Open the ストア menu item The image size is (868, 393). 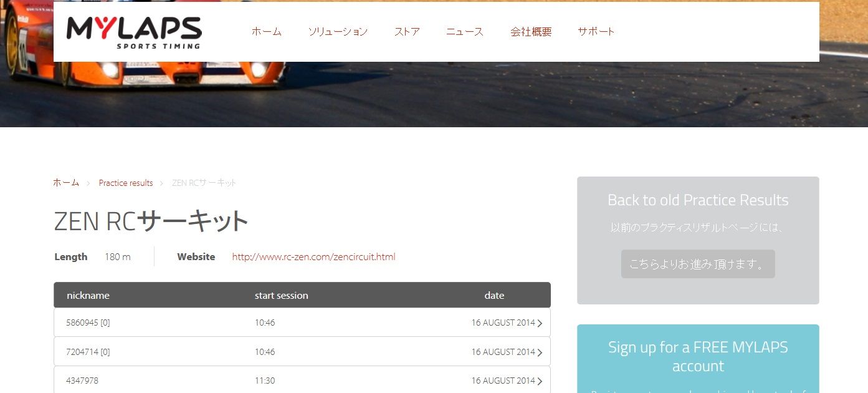point(407,31)
